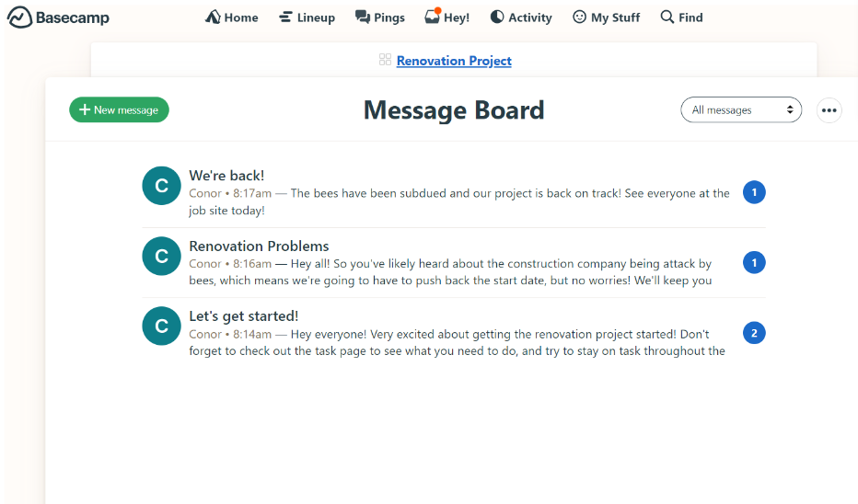Click the My Stuff smiley icon
This screenshot has height=504, width=858.
coord(579,17)
